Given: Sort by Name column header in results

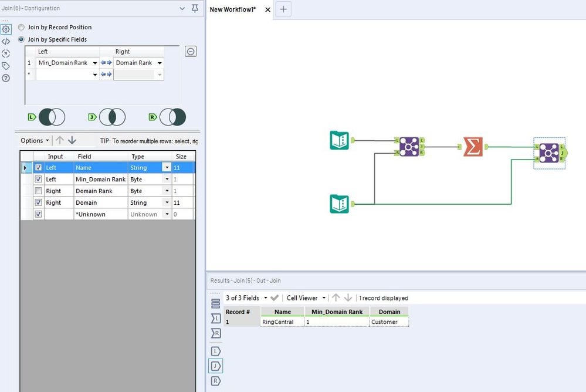Looking at the screenshot, I should (x=283, y=312).
